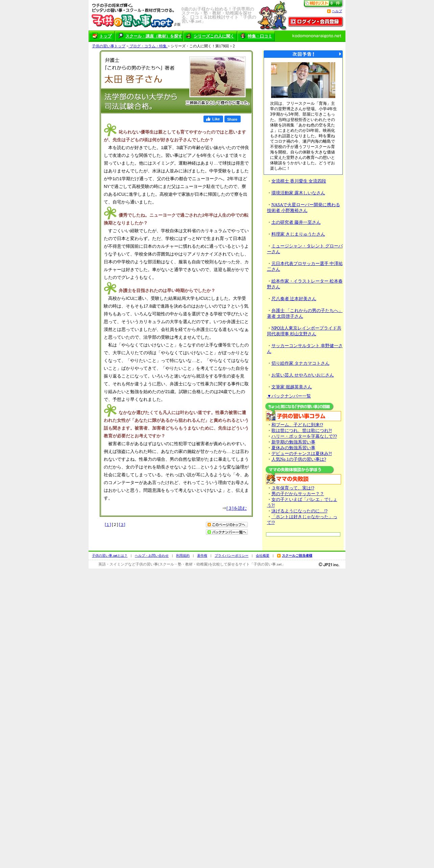Open ミュージシャン・タレント グローバーさん link
434x868 pixels.
pyautogui.click(x=305, y=249)
